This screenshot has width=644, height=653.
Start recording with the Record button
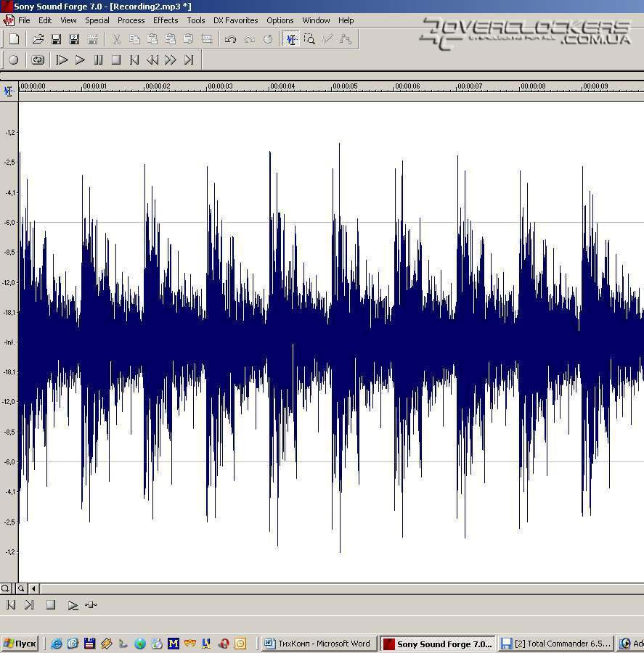(14, 60)
